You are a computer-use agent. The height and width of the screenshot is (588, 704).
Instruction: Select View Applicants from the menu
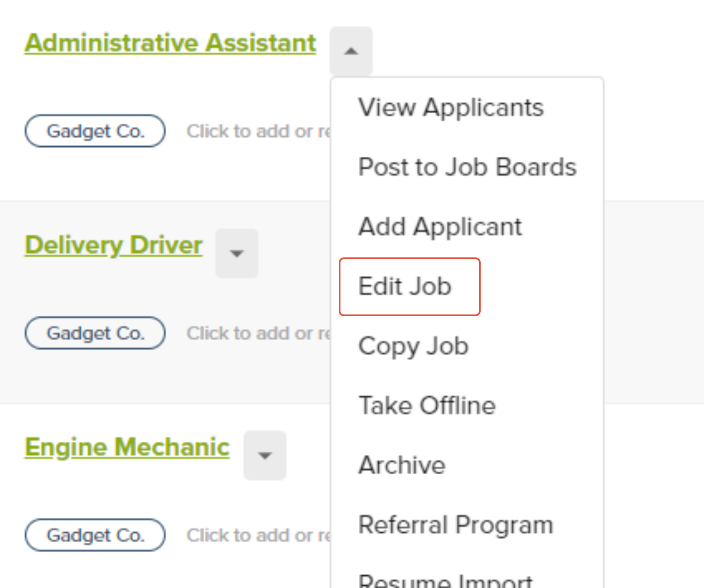451,108
